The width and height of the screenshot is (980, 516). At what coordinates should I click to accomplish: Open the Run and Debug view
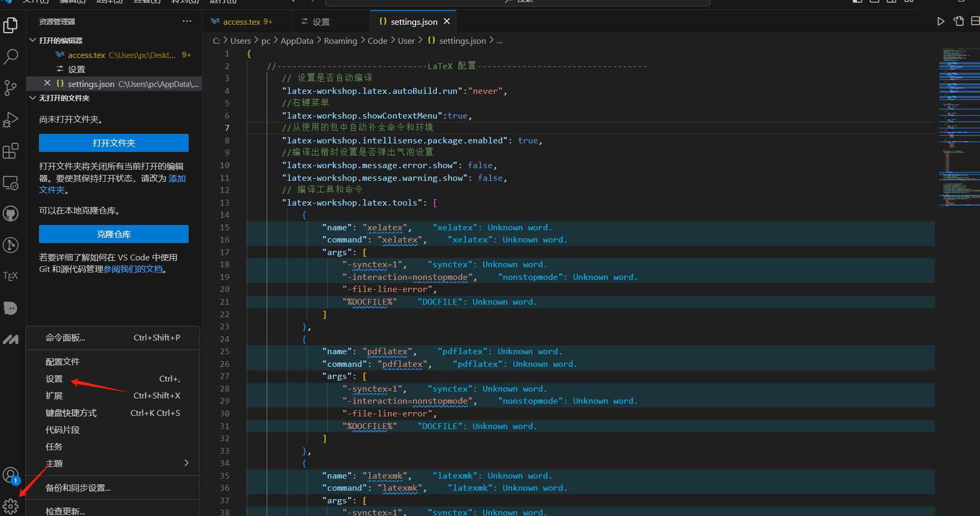click(x=11, y=120)
